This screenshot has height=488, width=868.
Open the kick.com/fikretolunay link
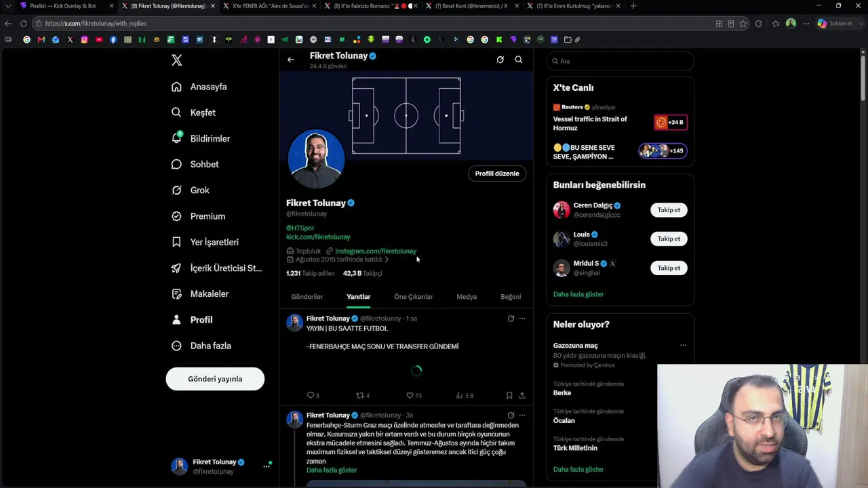pyautogui.click(x=318, y=237)
